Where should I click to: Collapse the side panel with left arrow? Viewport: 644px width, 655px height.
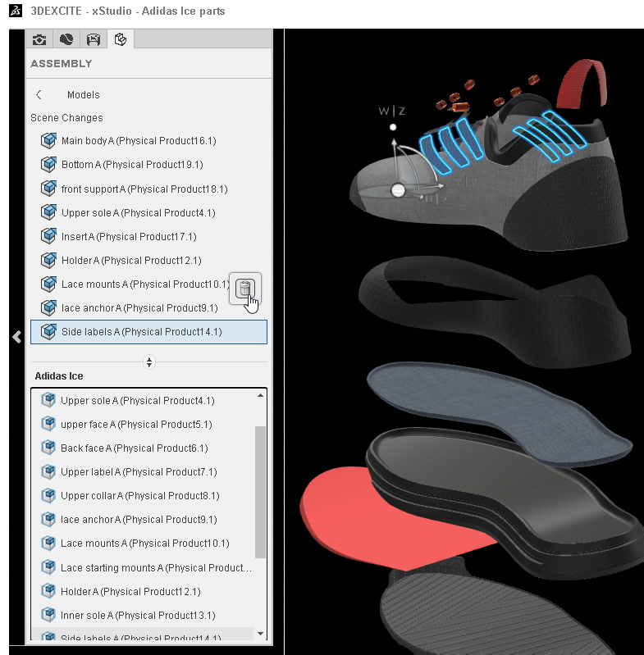16,337
